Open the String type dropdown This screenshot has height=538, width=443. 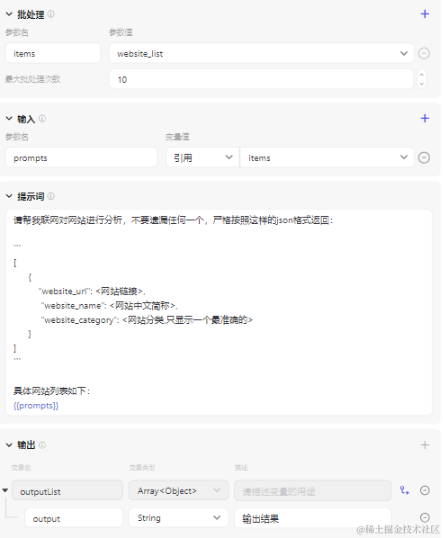(x=178, y=518)
